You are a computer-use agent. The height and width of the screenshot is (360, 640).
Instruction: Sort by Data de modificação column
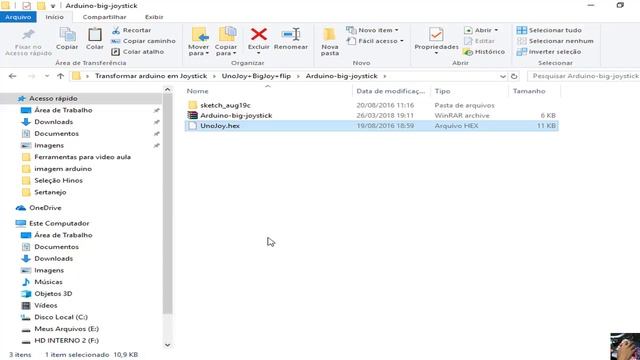pyautogui.click(x=391, y=91)
